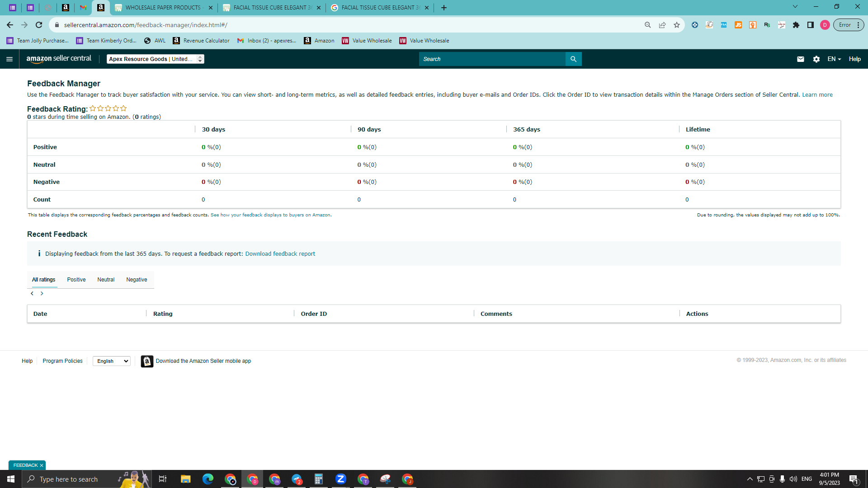Viewport: 868px width, 488px height.
Task: Click the Order ID column header
Action: coord(314,314)
